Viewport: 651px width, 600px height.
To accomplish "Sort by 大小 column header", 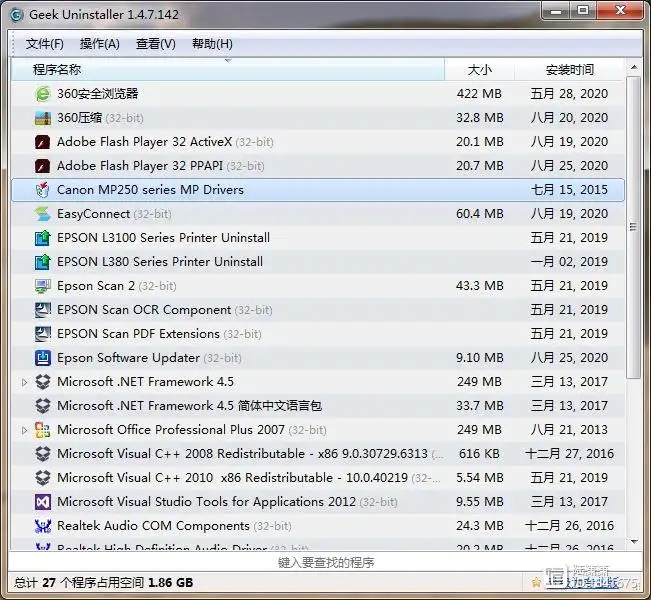I will 480,69.
